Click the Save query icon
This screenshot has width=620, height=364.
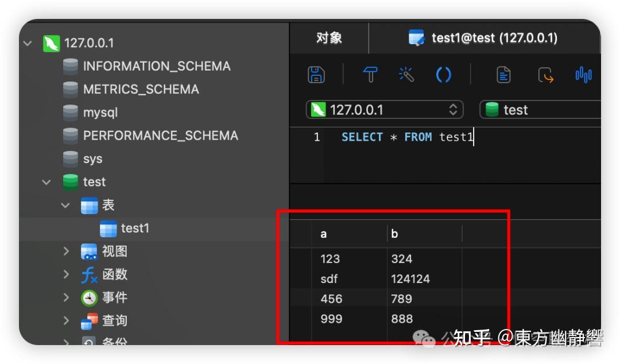[x=316, y=75]
